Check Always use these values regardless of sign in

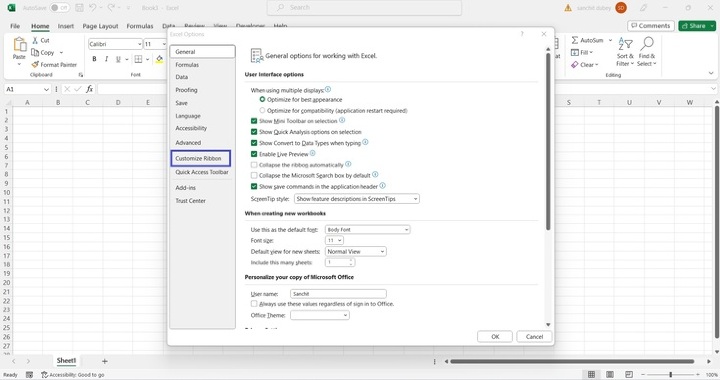[x=254, y=303]
